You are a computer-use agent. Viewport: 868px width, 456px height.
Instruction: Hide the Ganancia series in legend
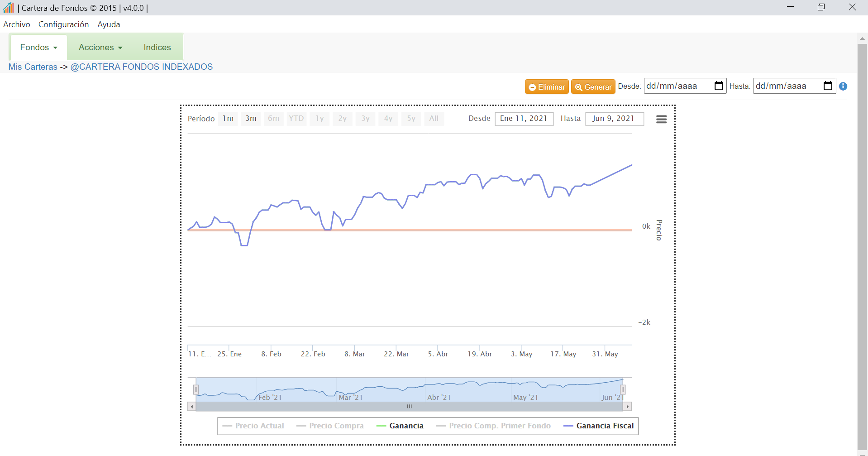400,426
